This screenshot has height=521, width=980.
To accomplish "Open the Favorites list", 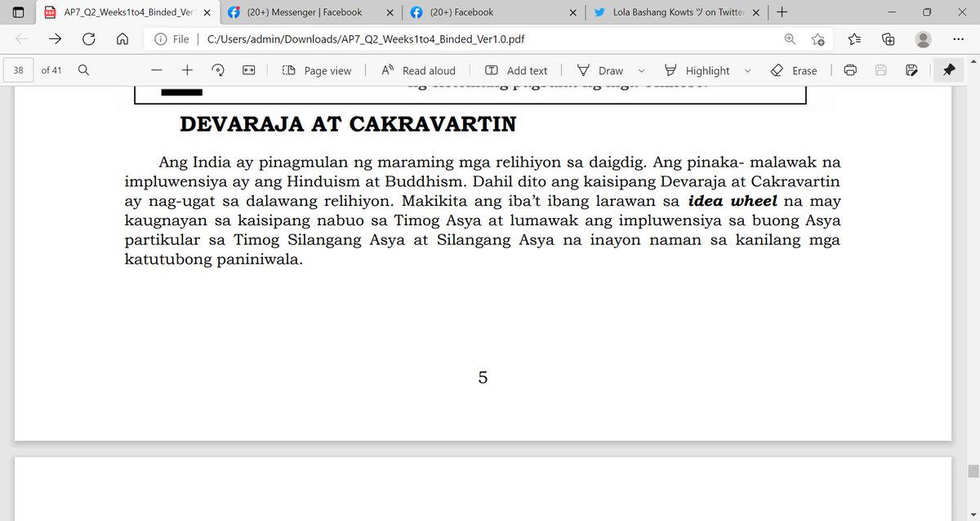I will pos(854,38).
